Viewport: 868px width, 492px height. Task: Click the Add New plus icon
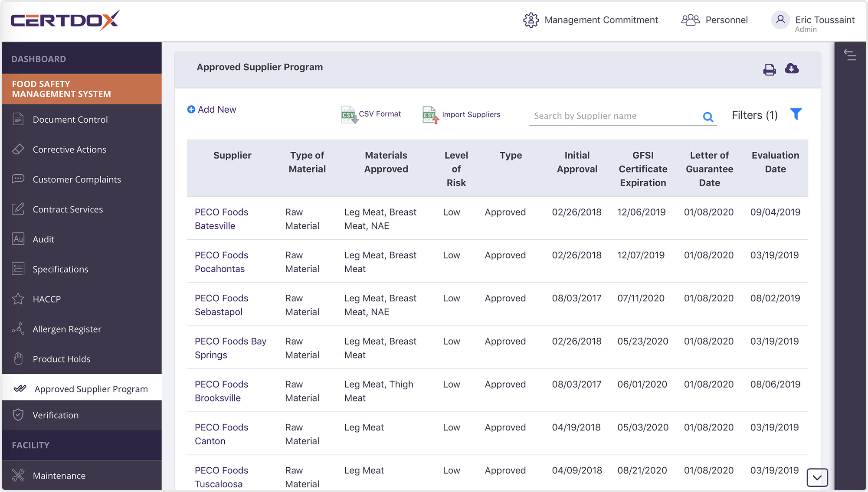(x=191, y=109)
